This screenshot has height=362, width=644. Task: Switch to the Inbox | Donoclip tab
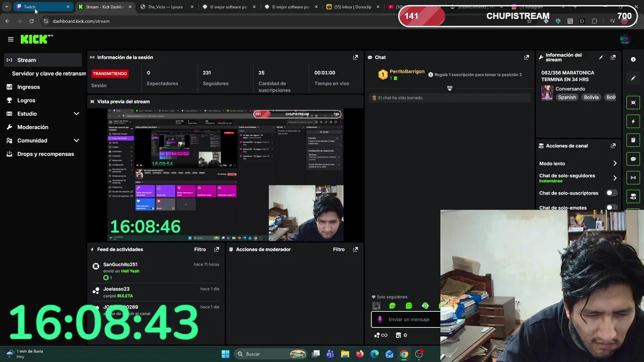click(x=352, y=7)
